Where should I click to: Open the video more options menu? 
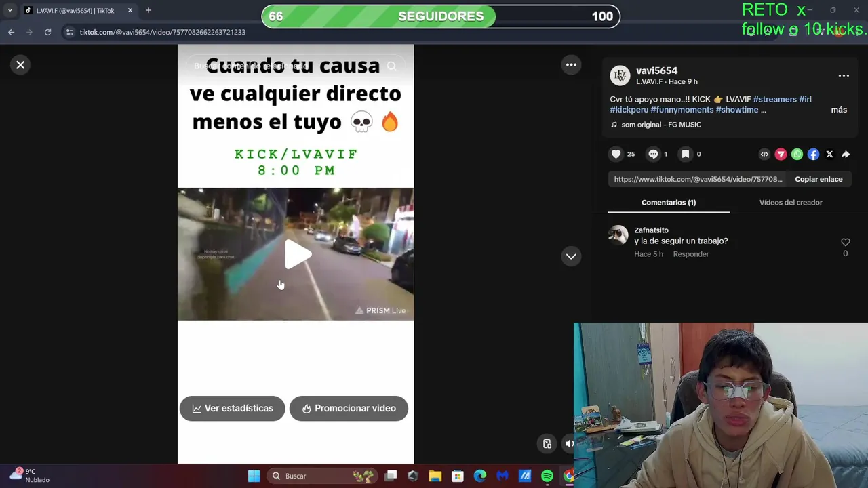571,65
